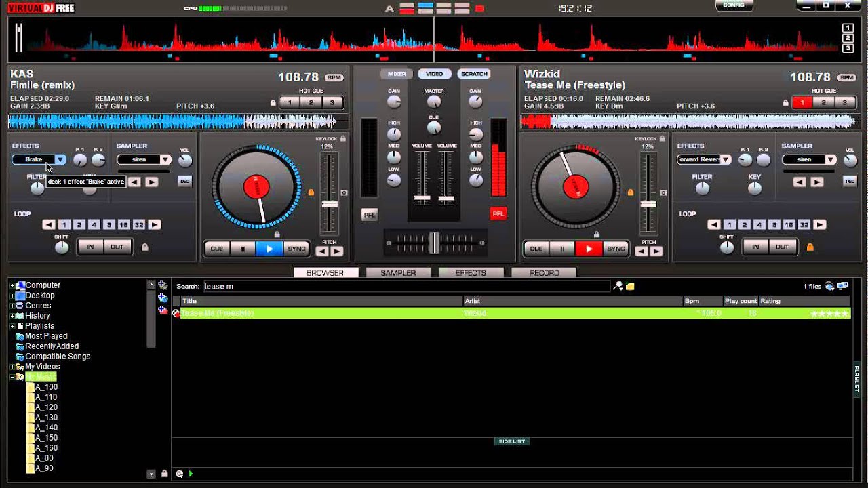Click deck 1 pitch bend right arrow

click(337, 251)
